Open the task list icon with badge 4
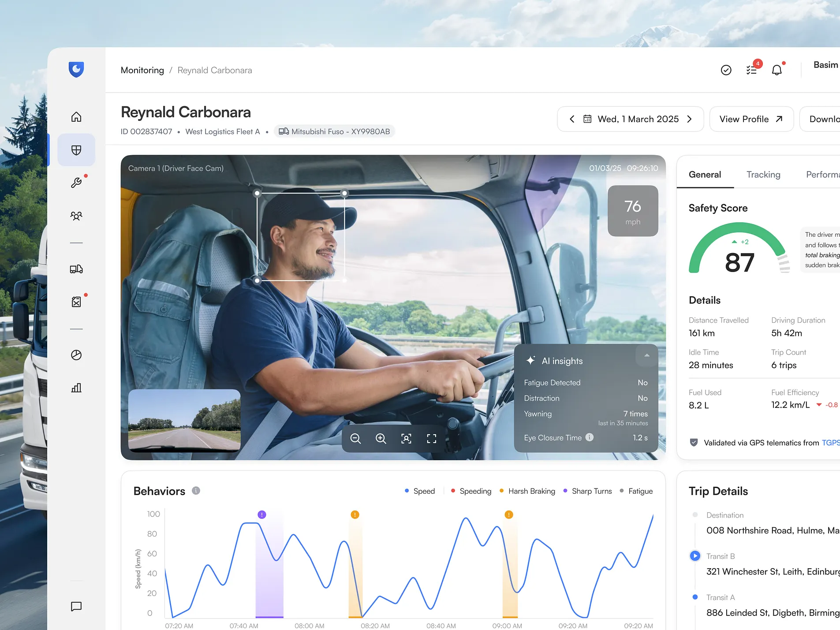The height and width of the screenshot is (630, 840). tap(752, 70)
